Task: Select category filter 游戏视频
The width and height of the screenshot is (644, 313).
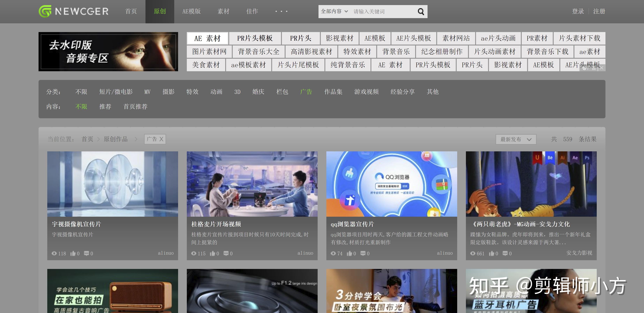Action: click(x=366, y=92)
